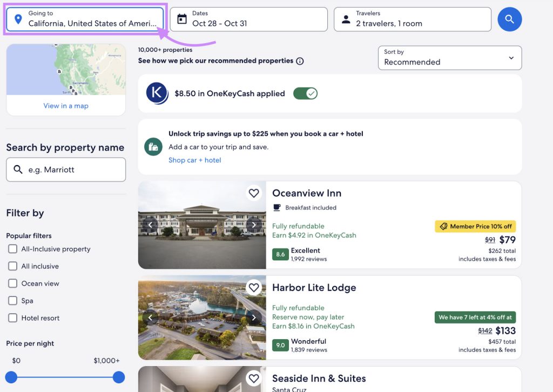Screen dimensions: 553x392
Task: Click the View in a map link
Action: coord(66,106)
